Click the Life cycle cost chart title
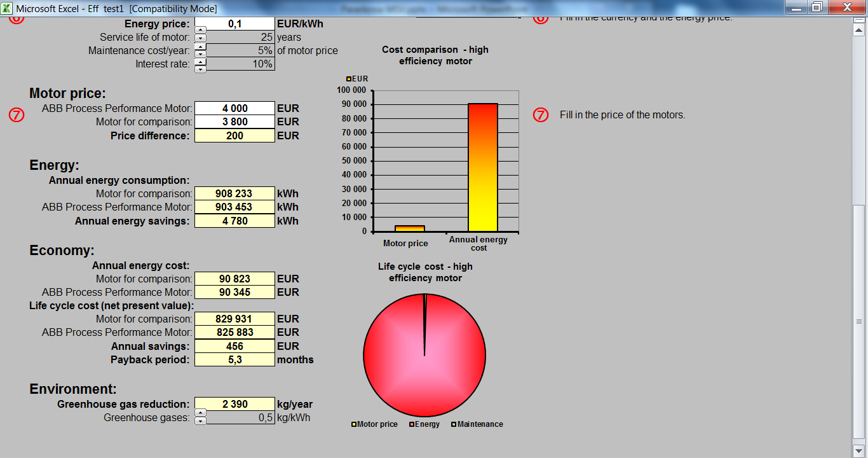Screen dimensions: 868x458 [x=425, y=272]
